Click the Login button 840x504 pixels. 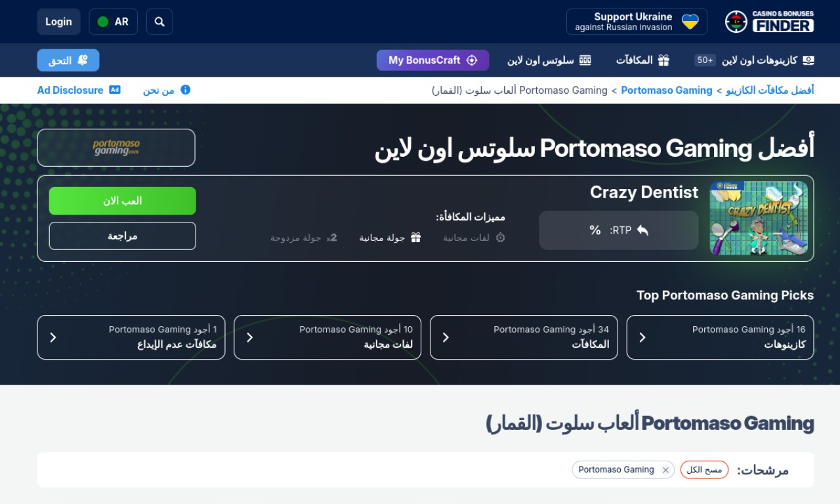58,22
